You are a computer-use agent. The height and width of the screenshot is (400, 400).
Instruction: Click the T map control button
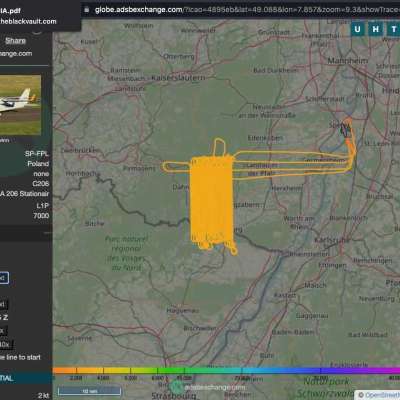pyautogui.click(x=393, y=29)
